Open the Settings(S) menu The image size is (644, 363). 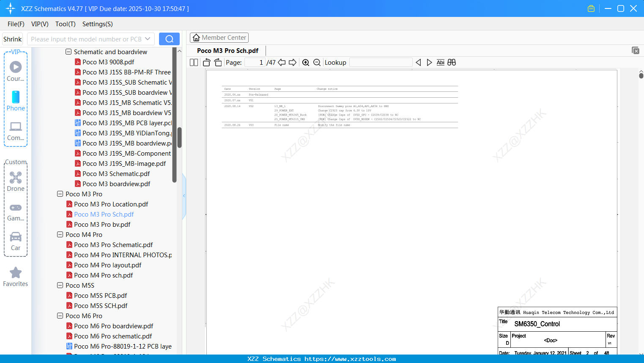[98, 24]
